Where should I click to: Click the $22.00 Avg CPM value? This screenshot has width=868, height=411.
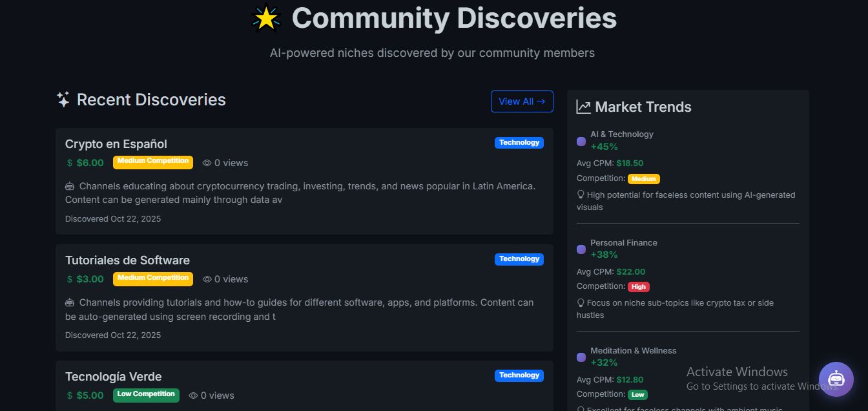pyautogui.click(x=631, y=272)
